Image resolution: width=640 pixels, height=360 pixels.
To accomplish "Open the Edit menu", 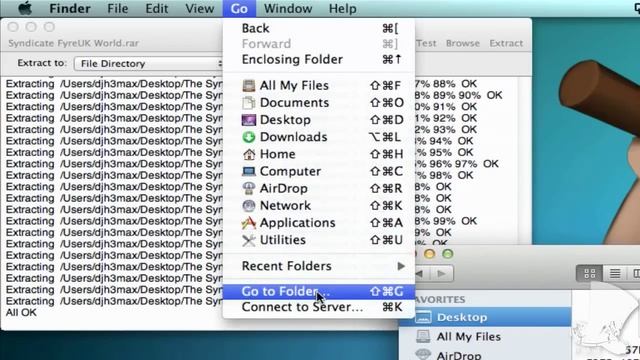I will pyautogui.click(x=157, y=9).
